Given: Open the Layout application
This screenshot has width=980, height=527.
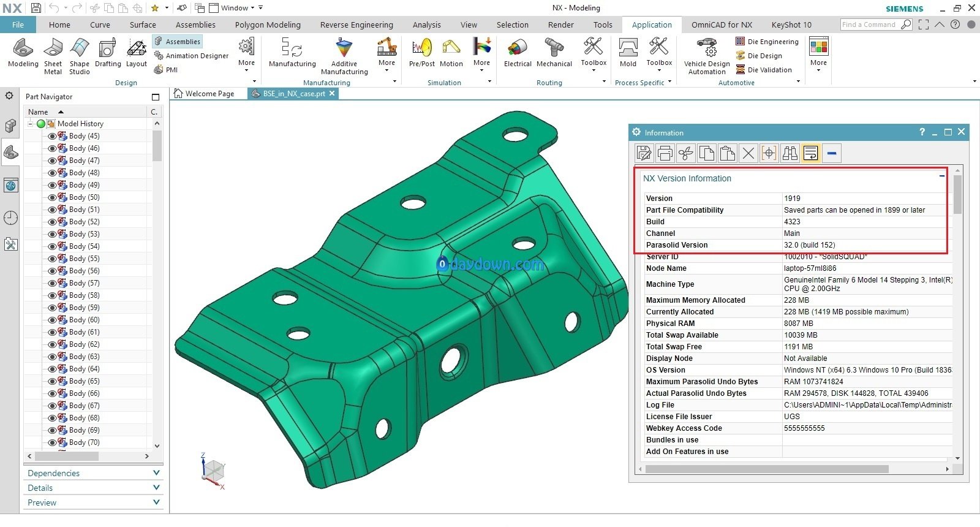Looking at the screenshot, I should [136, 54].
